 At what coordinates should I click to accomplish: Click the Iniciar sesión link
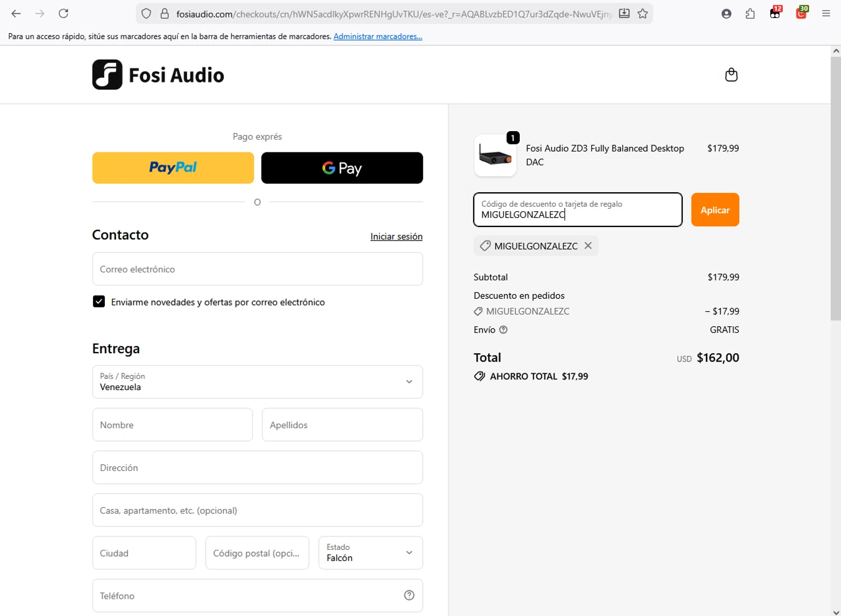tap(396, 237)
